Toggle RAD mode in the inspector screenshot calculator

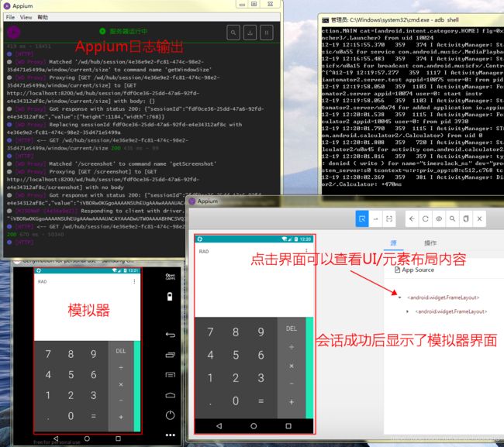(204, 252)
